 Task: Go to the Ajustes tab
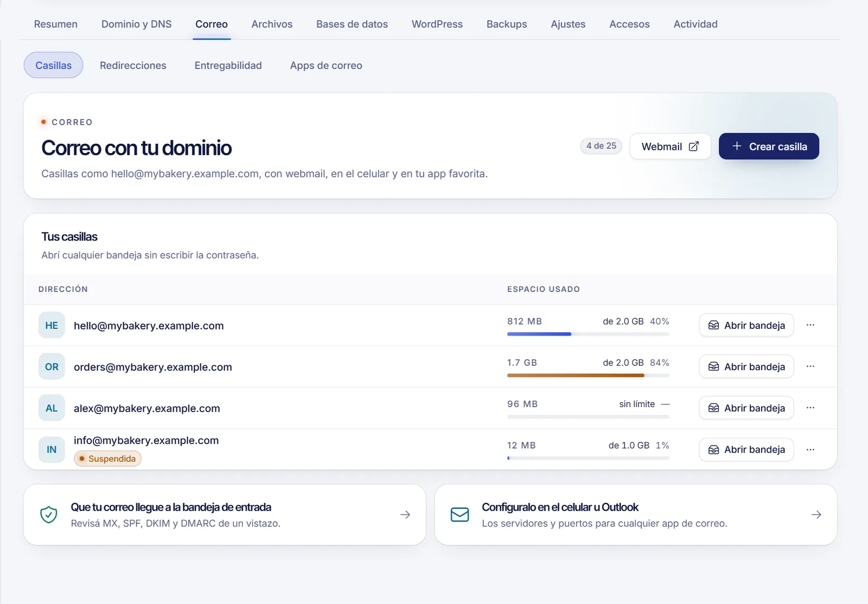tap(568, 24)
